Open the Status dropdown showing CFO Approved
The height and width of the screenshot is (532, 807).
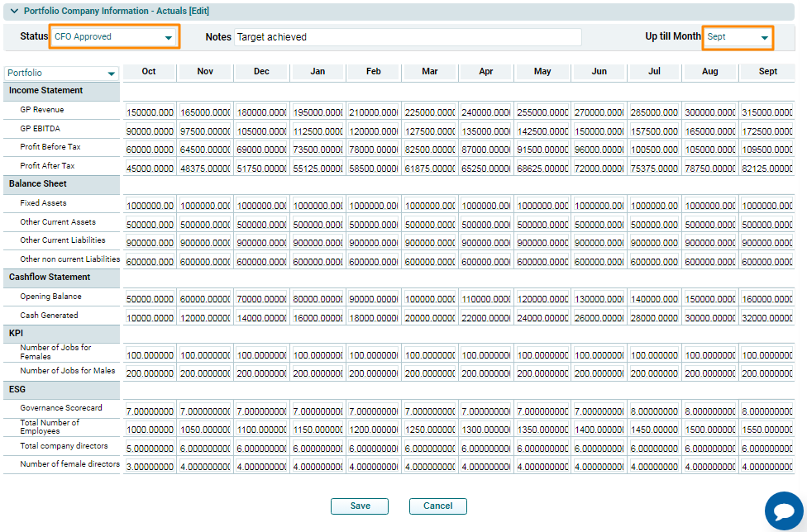(x=114, y=37)
